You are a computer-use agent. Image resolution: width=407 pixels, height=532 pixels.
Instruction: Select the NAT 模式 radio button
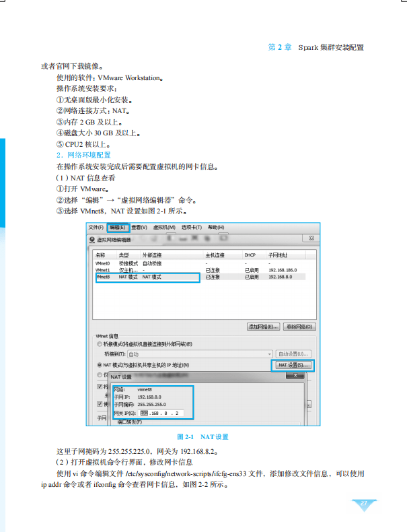[x=100, y=364]
